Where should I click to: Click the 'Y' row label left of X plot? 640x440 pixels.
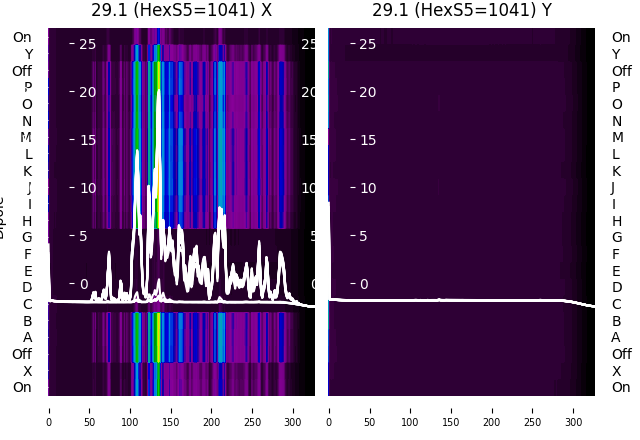coord(28,54)
